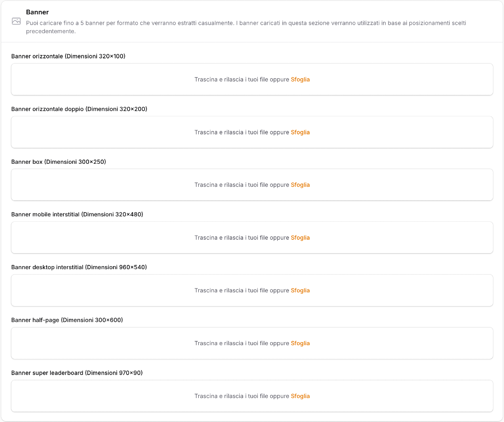Image resolution: width=504 pixels, height=422 pixels.
Task: Click Sfoglia link for Banner box 300×250
Action: point(300,185)
